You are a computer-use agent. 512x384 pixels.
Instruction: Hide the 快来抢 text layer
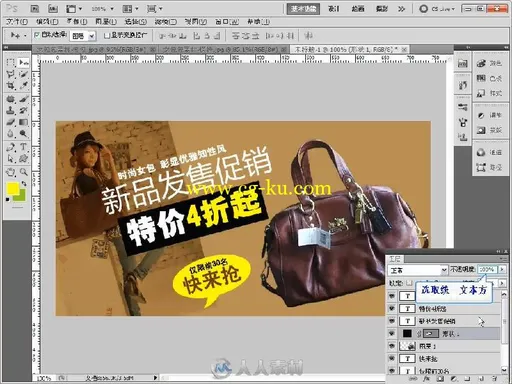coord(392,358)
